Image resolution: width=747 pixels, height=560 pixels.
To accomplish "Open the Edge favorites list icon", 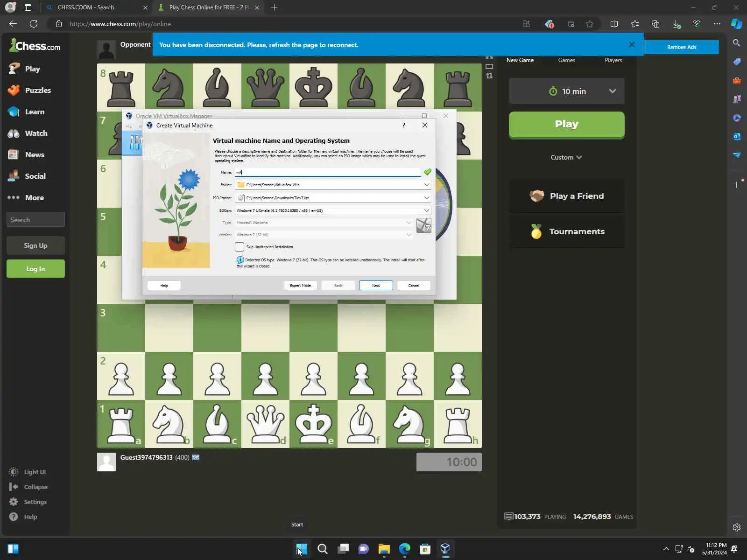I will click(x=634, y=24).
